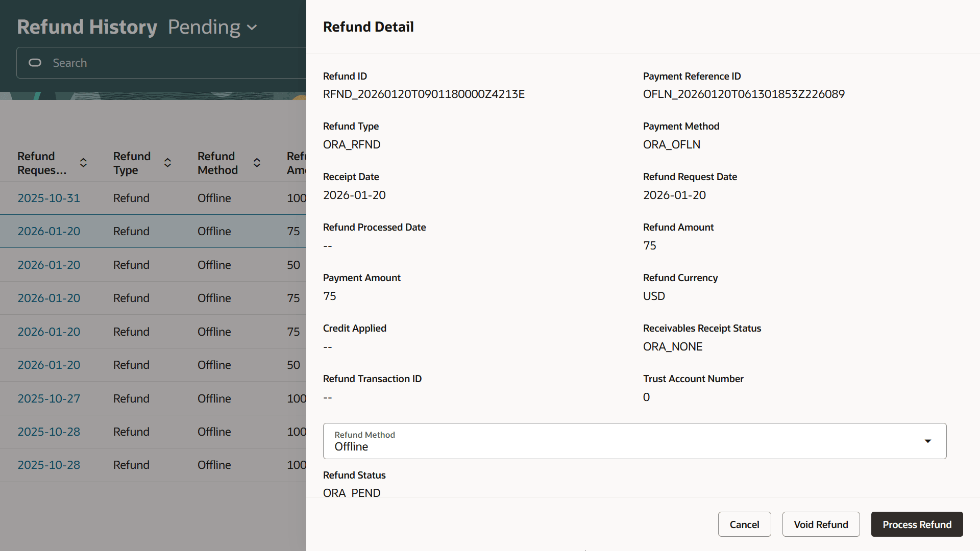Click the search icon inside the search bar
The width and height of the screenshot is (980, 551).
click(x=35, y=63)
